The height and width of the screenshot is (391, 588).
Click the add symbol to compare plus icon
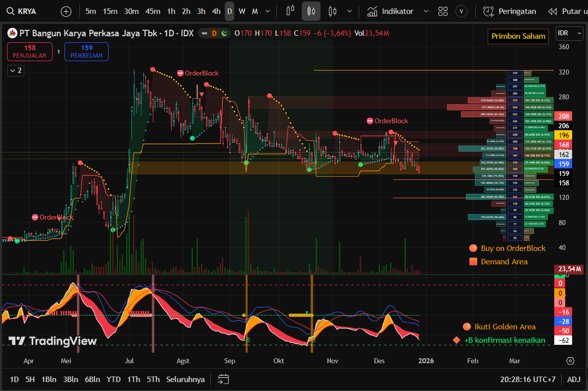(x=66, y=11)
